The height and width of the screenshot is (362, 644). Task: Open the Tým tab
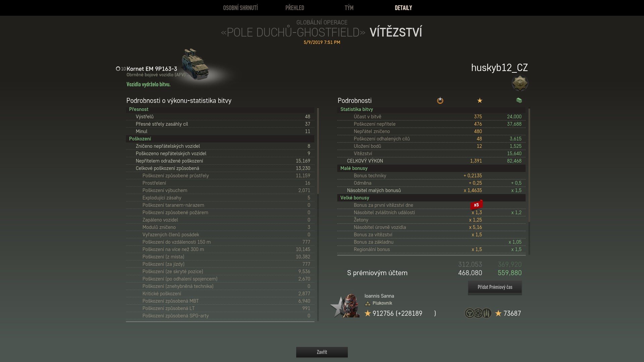(349, 8)
